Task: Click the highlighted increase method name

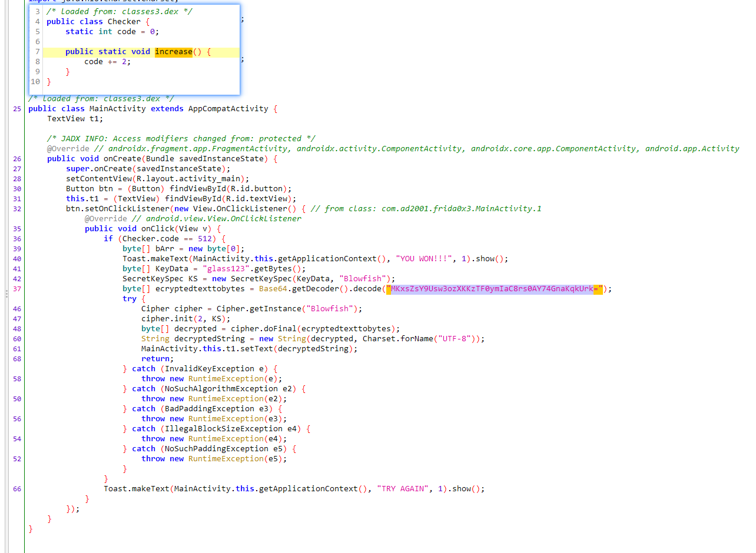Action: 174,52
